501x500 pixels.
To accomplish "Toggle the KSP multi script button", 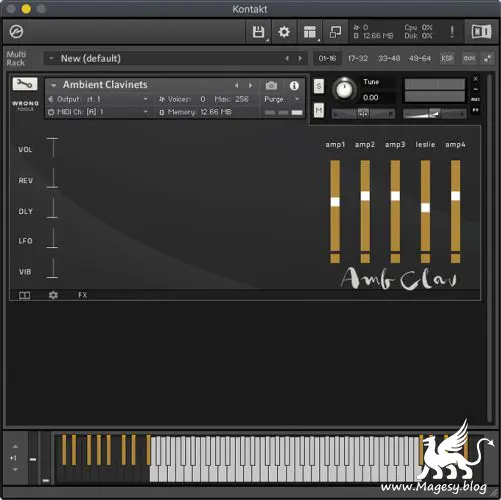I will coord(447,59).
